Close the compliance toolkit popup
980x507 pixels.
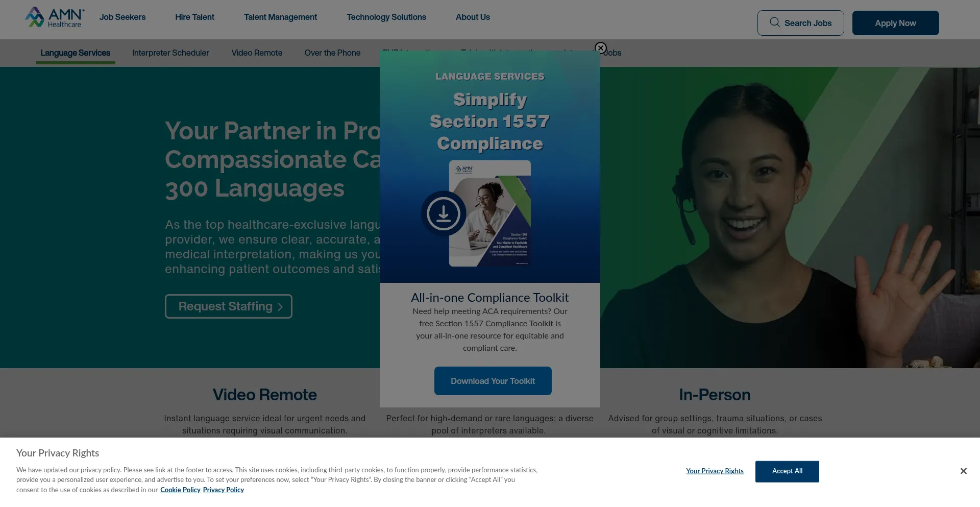pyautogui.click(x=601, y=48)
